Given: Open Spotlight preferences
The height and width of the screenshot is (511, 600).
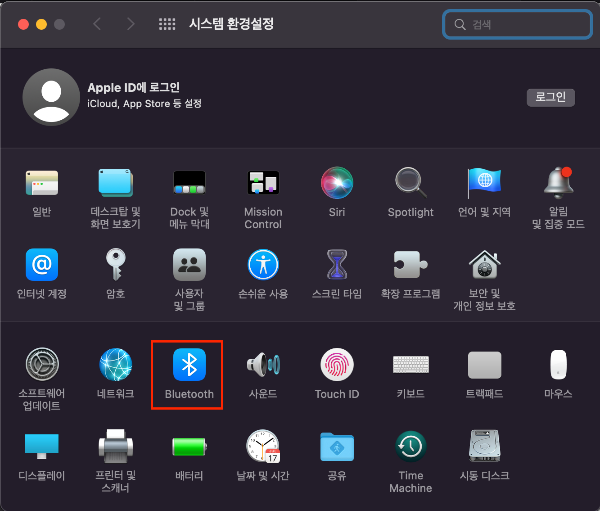Looking at the screenshot, I should tap(411, 183).
